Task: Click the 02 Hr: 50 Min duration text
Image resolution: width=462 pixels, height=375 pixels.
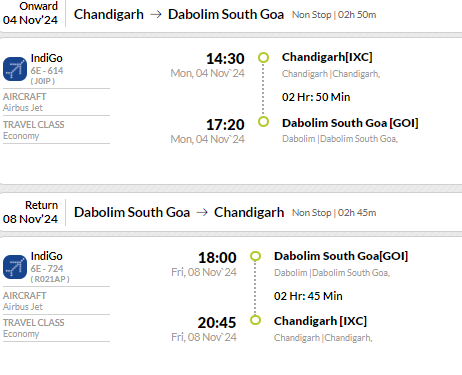Action: pos(316,97)
